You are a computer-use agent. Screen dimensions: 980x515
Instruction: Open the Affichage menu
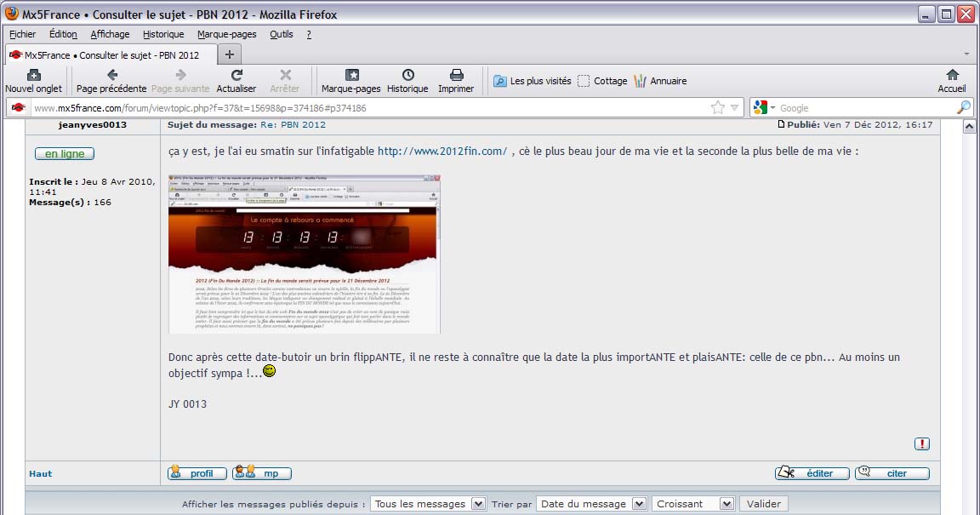pyautogui.click(x=110, y=34)
